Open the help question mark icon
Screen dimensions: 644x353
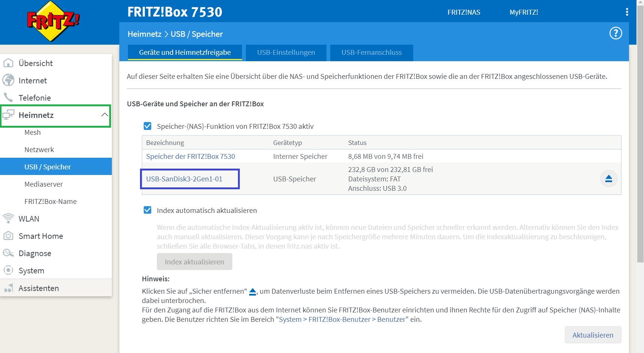[x=615, y=33]
